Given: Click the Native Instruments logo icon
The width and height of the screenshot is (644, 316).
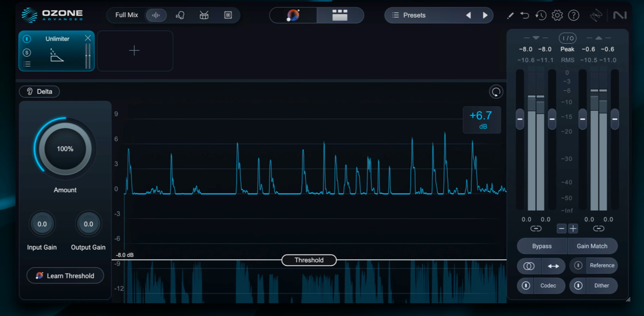Looking at the screenshot, I should [620, 15].
